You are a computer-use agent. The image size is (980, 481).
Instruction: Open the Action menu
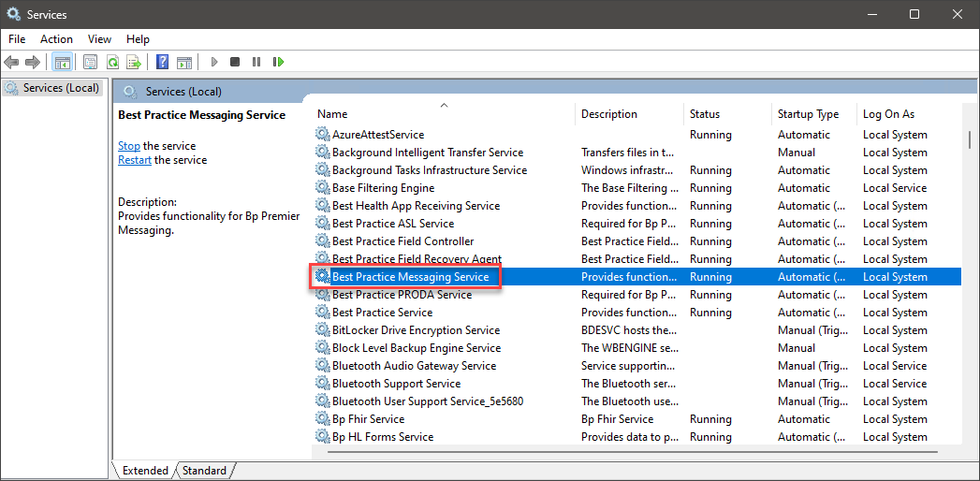point(57,39)
